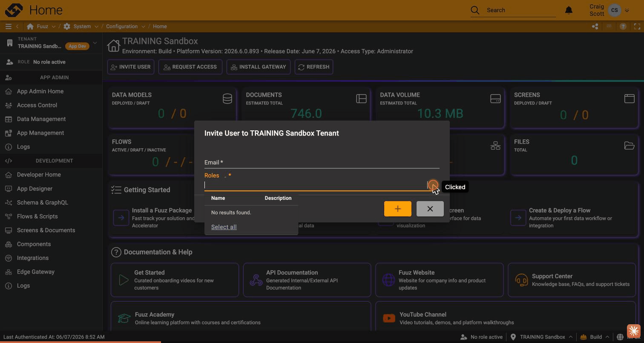Screen dimensions: 644x343
Task: Click the orange plus add button
Action: pos(398,209)
